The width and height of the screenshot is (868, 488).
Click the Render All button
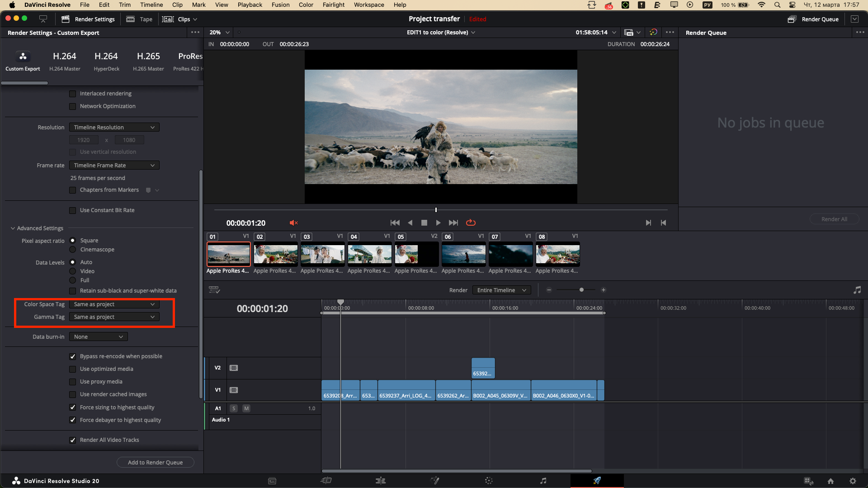click(834, 219)
